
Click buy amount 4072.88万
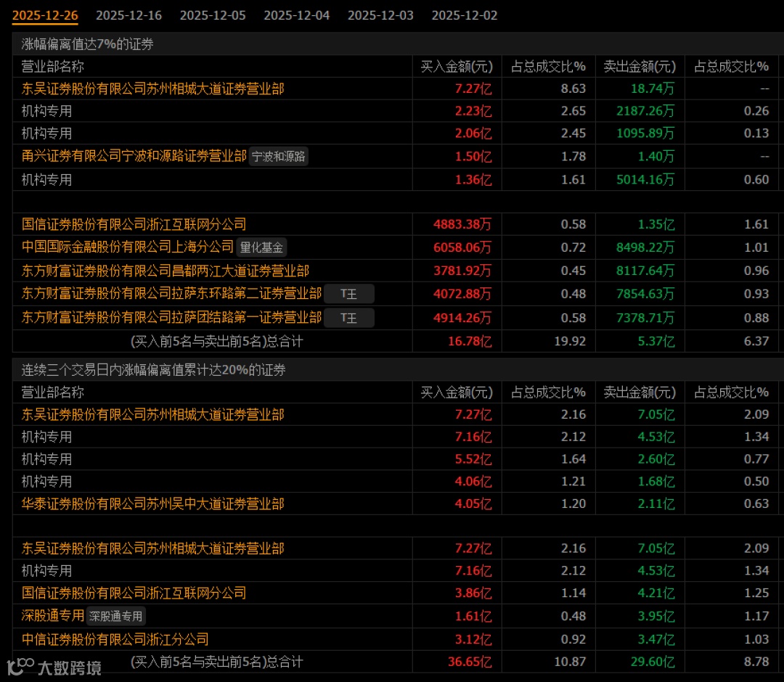[462, 294]
